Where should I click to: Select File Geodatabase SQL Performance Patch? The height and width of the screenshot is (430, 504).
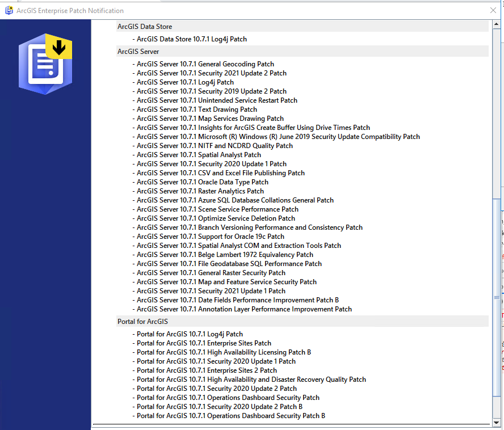tap(227, 264)
